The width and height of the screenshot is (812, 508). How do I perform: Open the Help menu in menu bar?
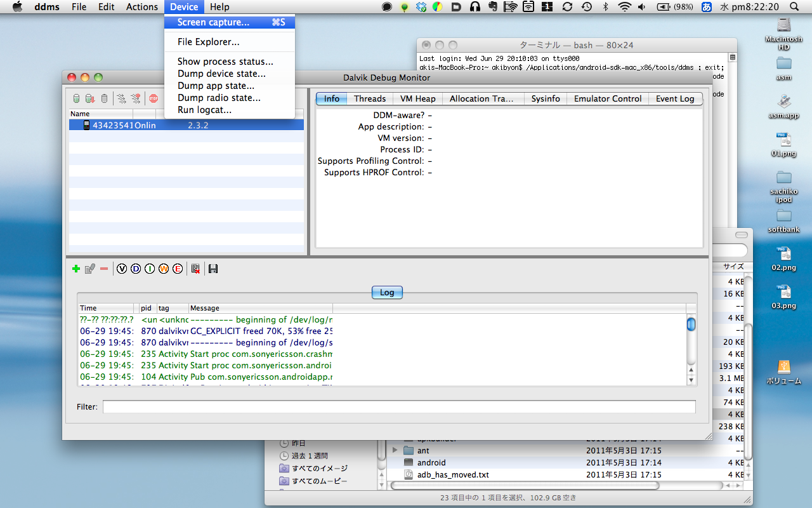tap(219, 7)
